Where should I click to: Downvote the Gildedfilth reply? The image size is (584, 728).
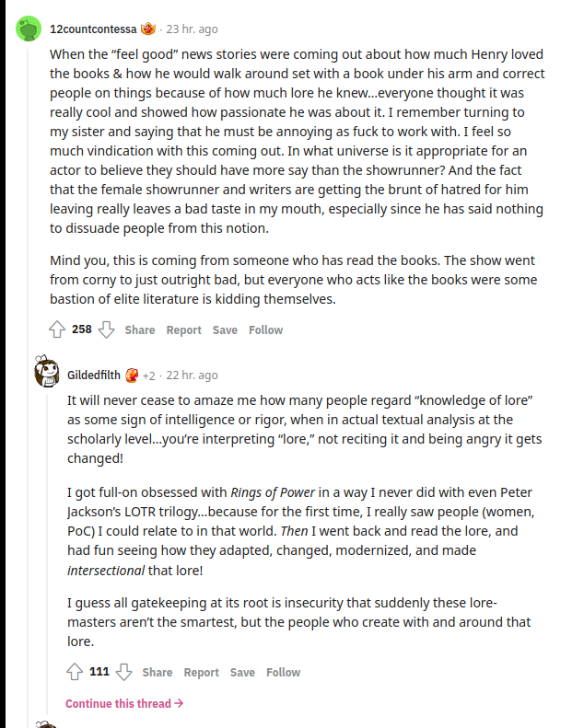(123, 672)
